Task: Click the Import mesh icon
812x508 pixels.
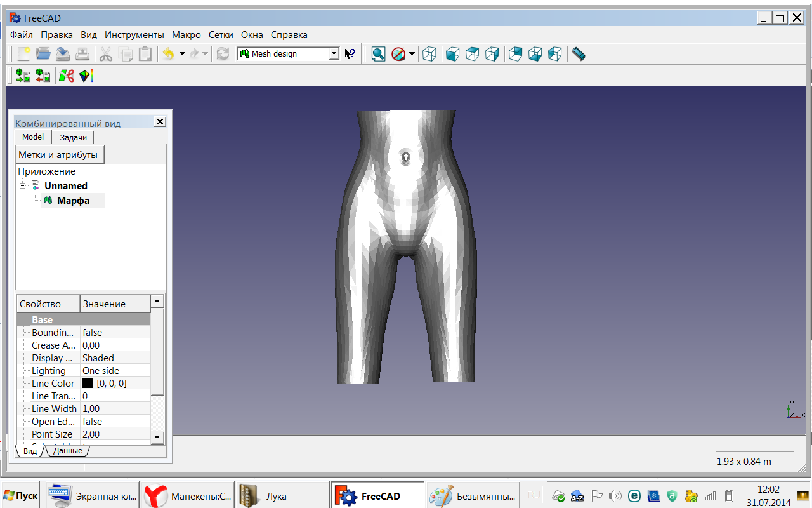Action: 23,76
